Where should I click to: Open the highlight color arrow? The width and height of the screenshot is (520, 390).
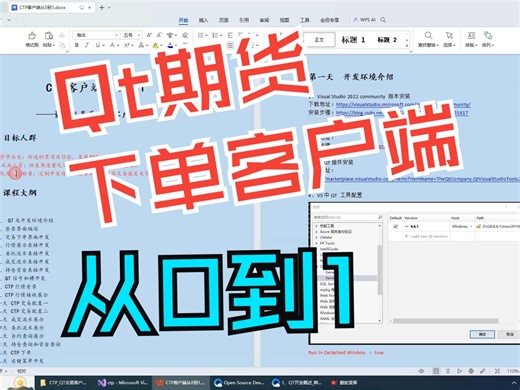pyautogui.click(x=161, y=45)
